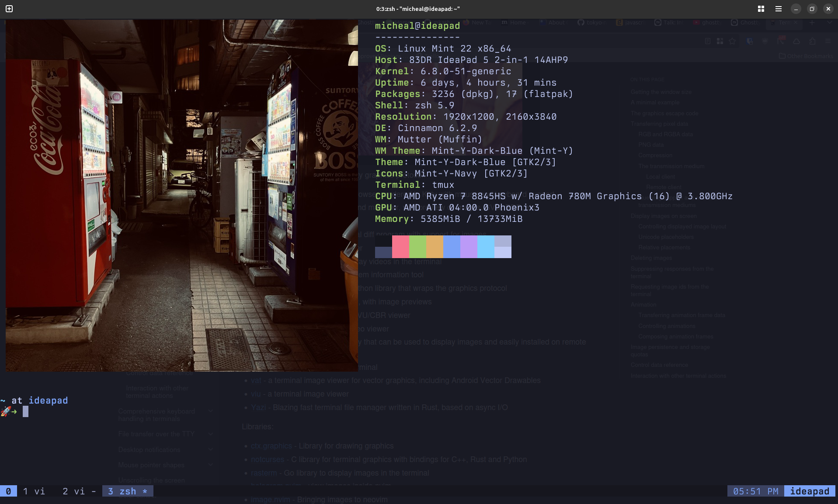Click the cyan color block
Image resolution: width=838 pixels, height=504 pixels.
(x=486, y=247)
